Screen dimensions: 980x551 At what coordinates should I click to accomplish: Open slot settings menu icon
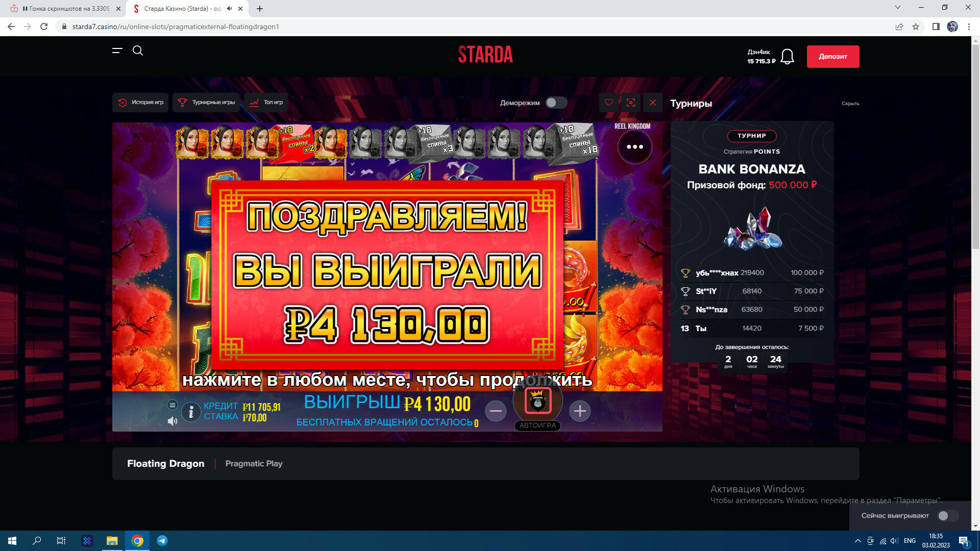pyautogui.click(x=173, y=405)
